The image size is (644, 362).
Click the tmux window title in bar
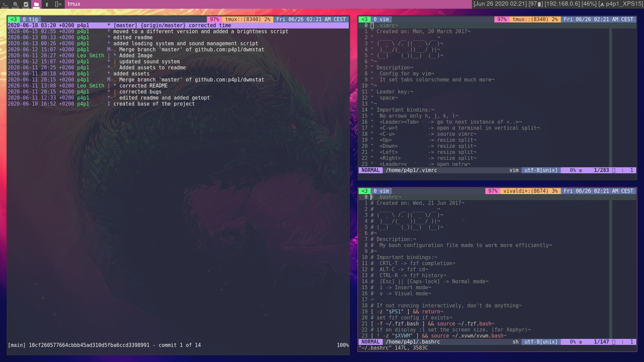click(x=74, y=4)
